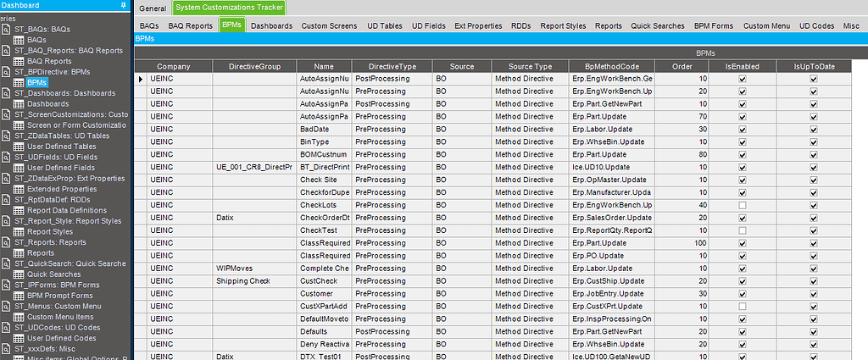Select Quick Searches tree item

53,274
